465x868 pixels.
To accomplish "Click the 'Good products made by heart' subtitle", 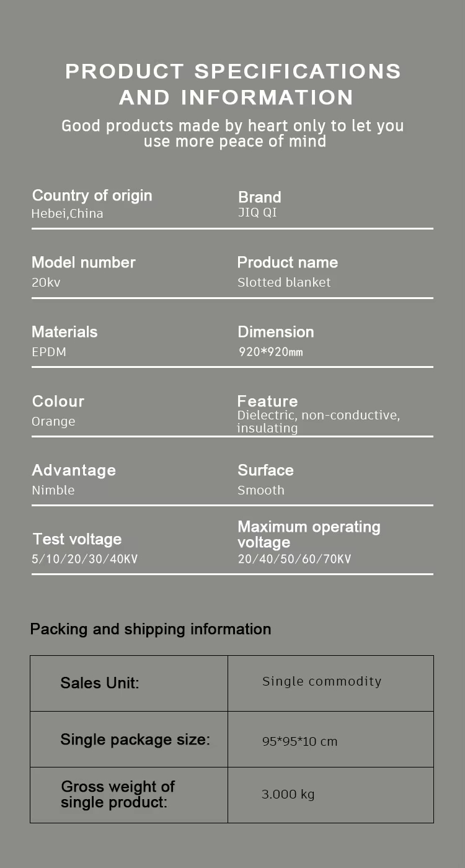I will coord(233,133).
